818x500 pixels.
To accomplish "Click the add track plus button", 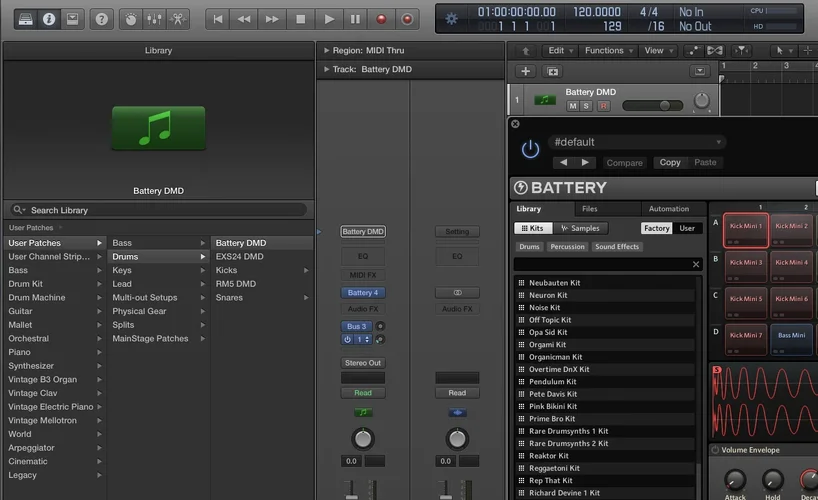I will (526, 71).
